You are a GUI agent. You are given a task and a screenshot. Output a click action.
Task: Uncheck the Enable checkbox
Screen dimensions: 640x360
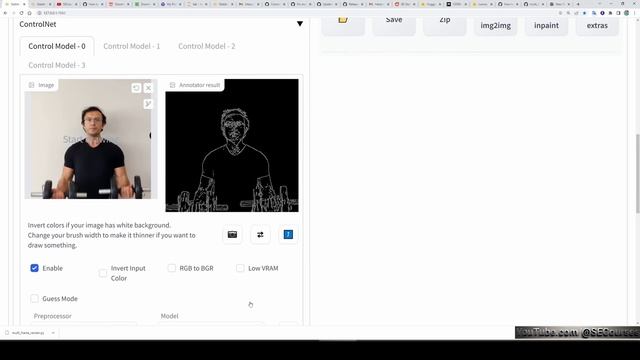point(34,268)
